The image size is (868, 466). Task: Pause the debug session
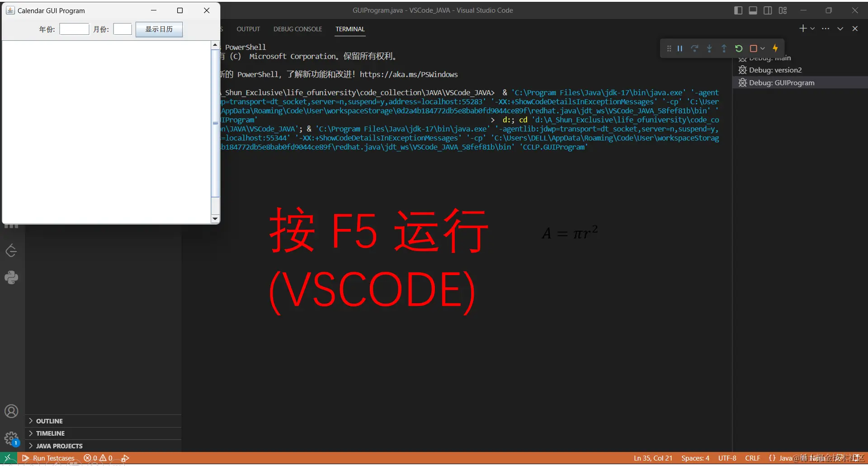pyautogui.click(x=679, y=48)
